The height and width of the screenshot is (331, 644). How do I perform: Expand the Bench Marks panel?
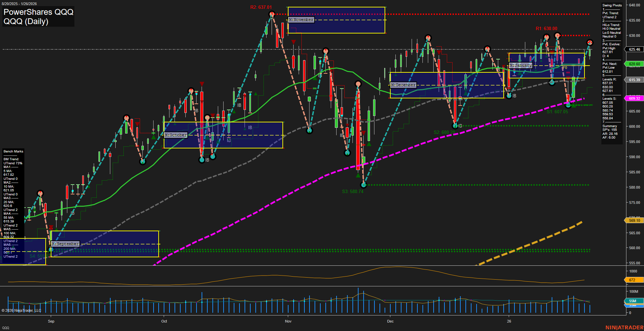13,151
